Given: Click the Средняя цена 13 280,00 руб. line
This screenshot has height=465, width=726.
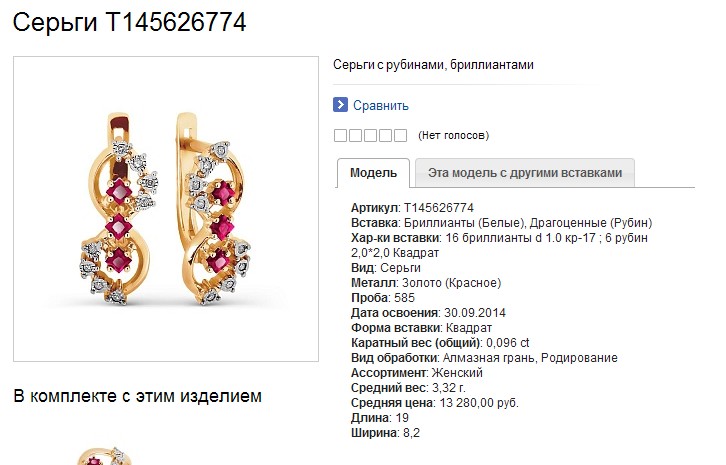Looking at the screenshot, I should tap(435, 402).
